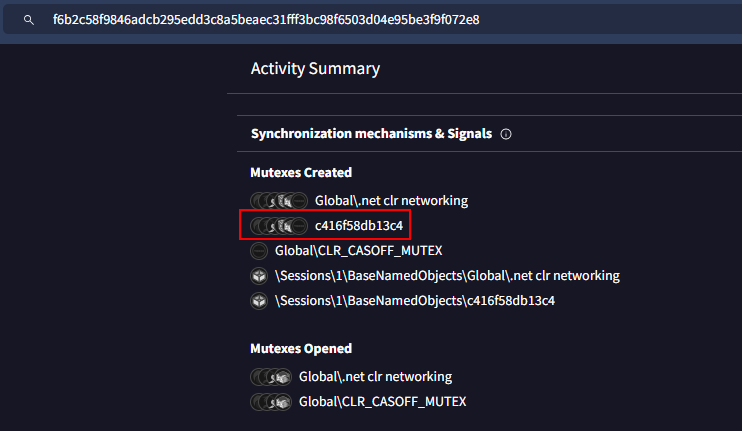The height and width of the screenshot is (431, 742).
Task: Select the \Sessions\1\BaseNamedObjects\Global\.net clr networking entry
Action: click(447, 276)
